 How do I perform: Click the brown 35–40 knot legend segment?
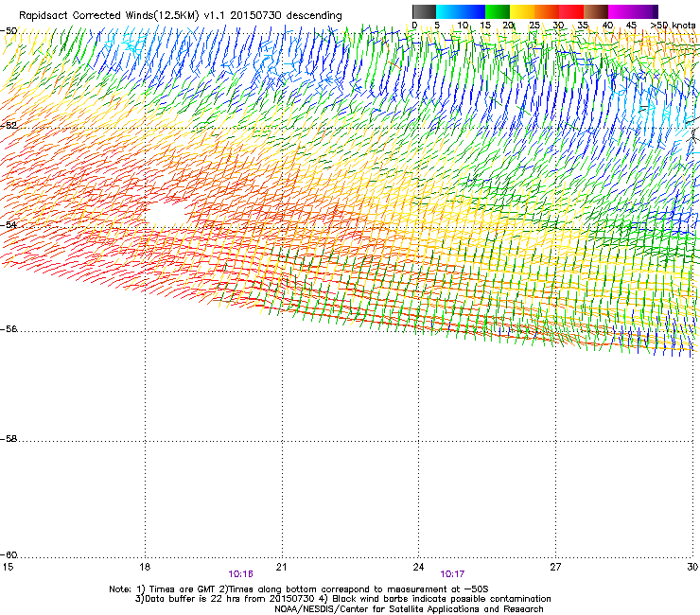[596, 11]
